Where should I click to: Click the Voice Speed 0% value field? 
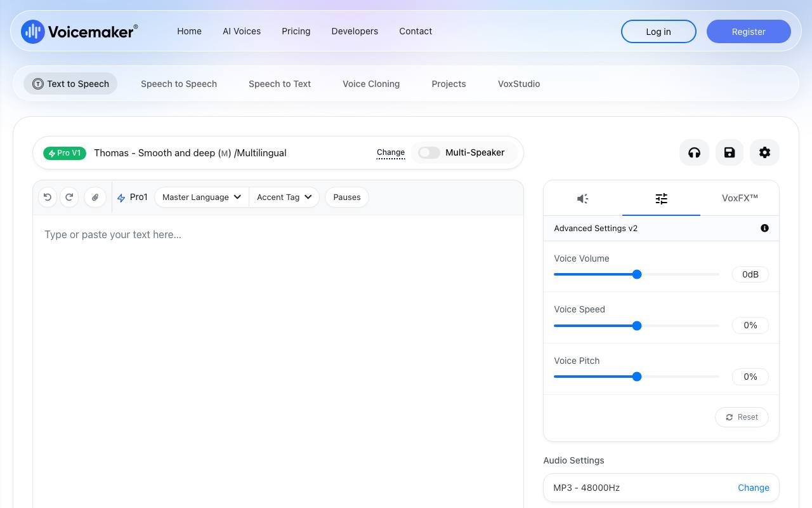(x=750, y=325)
